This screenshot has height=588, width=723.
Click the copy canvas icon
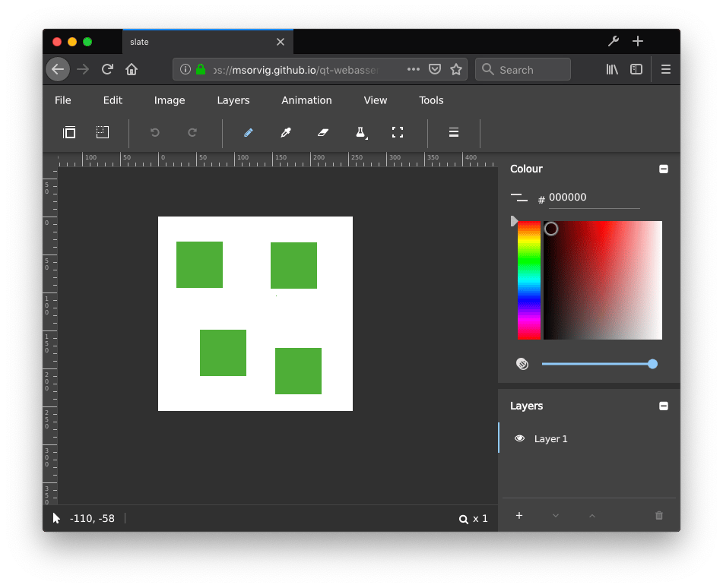pyautogui.click(x=69, y=132)
